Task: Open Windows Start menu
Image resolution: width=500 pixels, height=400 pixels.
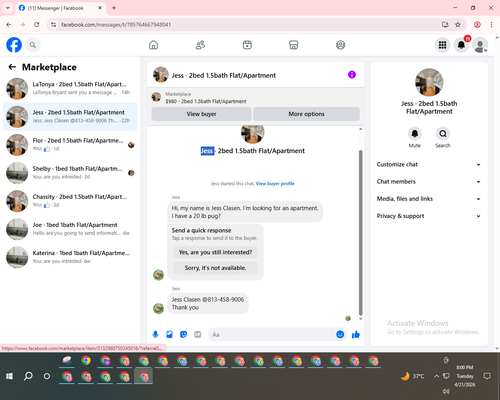Action: pos(9,376)
